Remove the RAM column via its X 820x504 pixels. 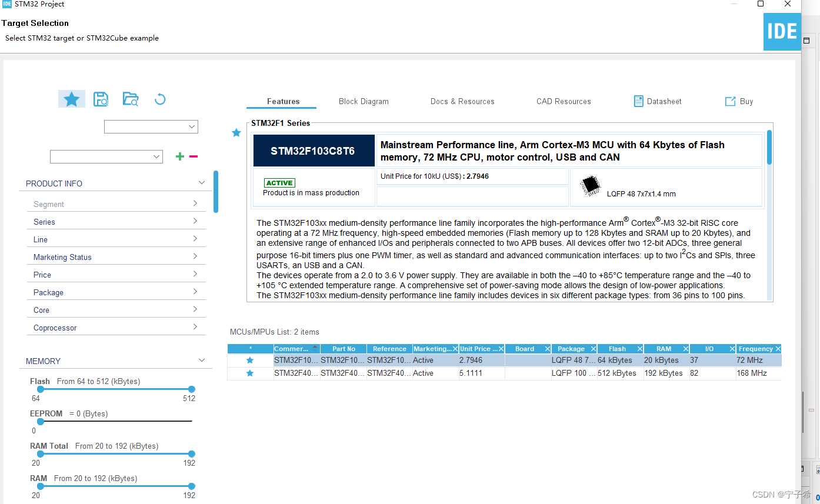686,349
